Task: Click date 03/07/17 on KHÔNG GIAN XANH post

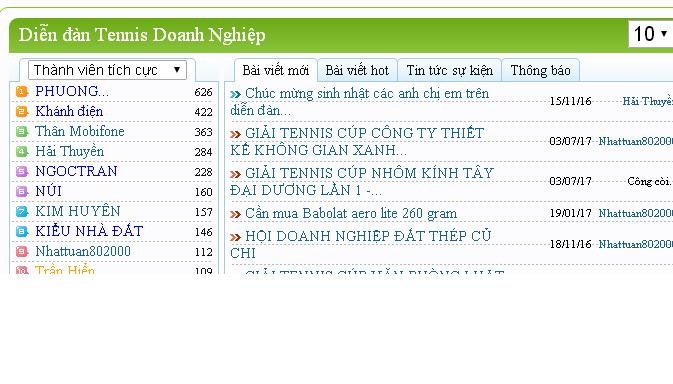Action: pos(570,141)
